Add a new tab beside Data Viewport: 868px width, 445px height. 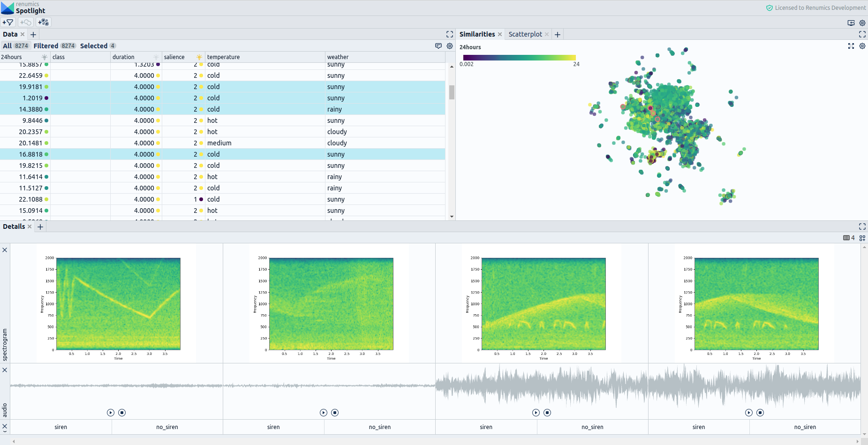33,35
